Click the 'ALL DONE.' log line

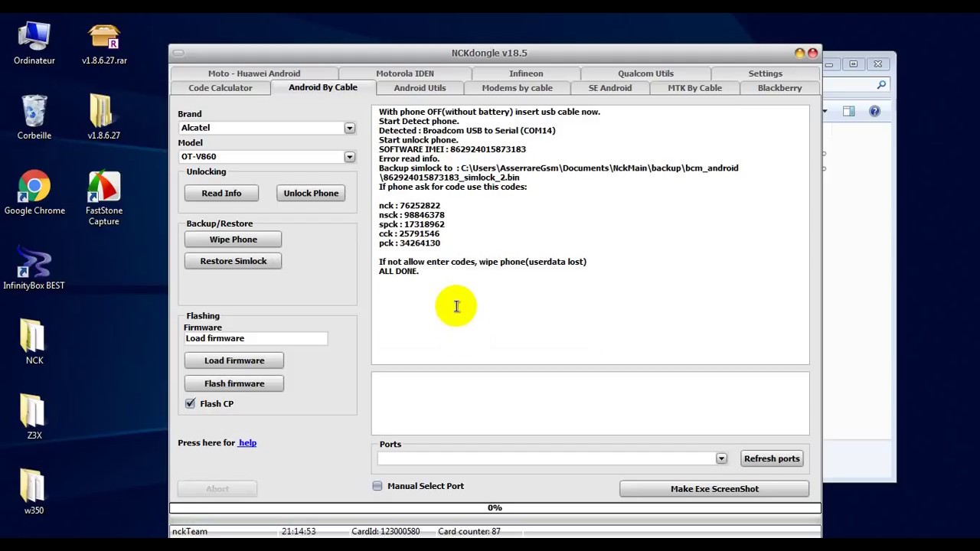tap(399, 271)
